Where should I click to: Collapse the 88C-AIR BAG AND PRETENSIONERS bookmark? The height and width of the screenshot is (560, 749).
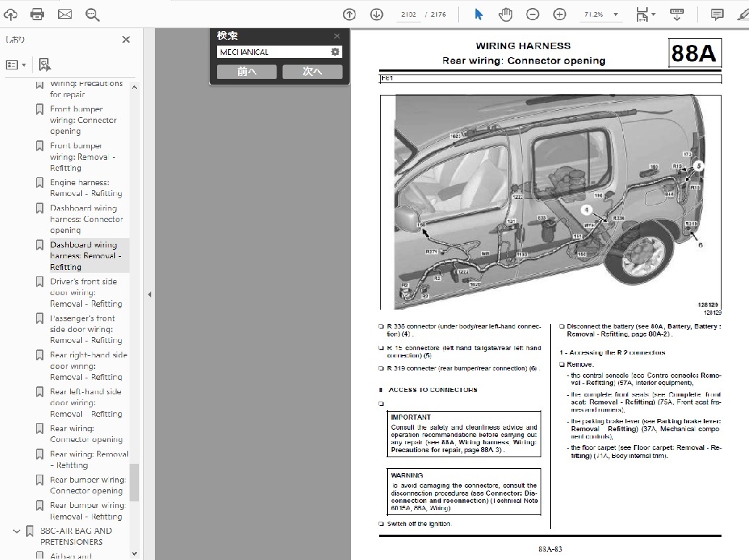pyautogui.click(x=16, y=531)
